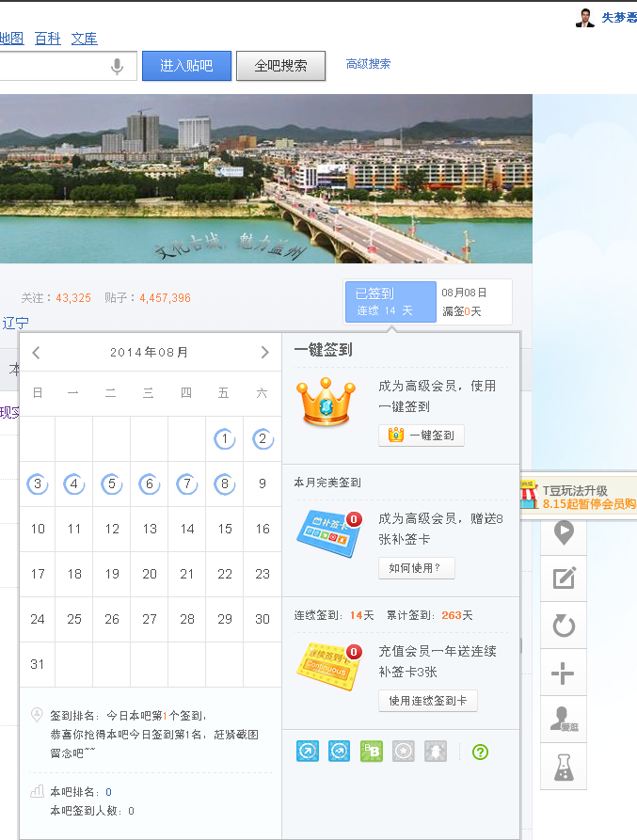
Task: Click the microphone voice search icon
Action: (117, 67)
